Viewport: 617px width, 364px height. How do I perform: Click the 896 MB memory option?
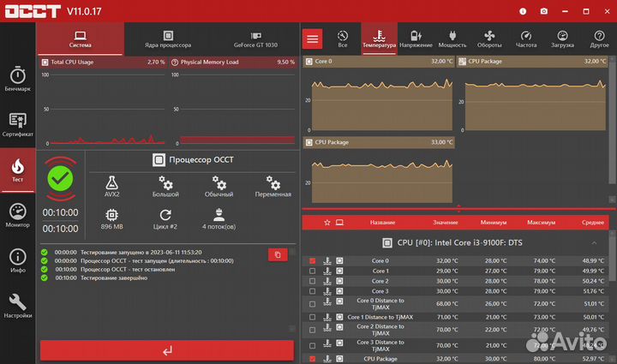(111, 219)
